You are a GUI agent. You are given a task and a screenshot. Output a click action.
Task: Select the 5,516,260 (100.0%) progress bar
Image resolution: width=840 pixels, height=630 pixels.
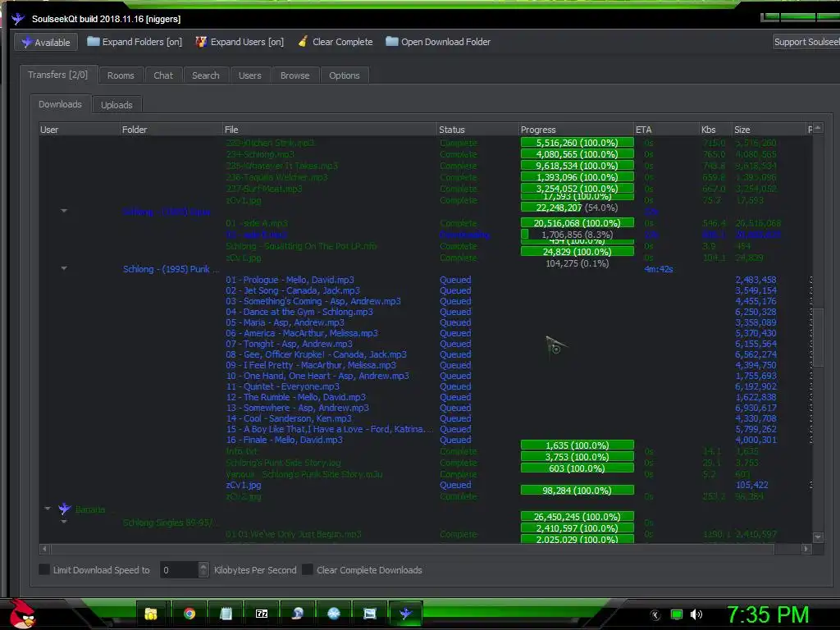pyautogui.click(x=577, y=143)
